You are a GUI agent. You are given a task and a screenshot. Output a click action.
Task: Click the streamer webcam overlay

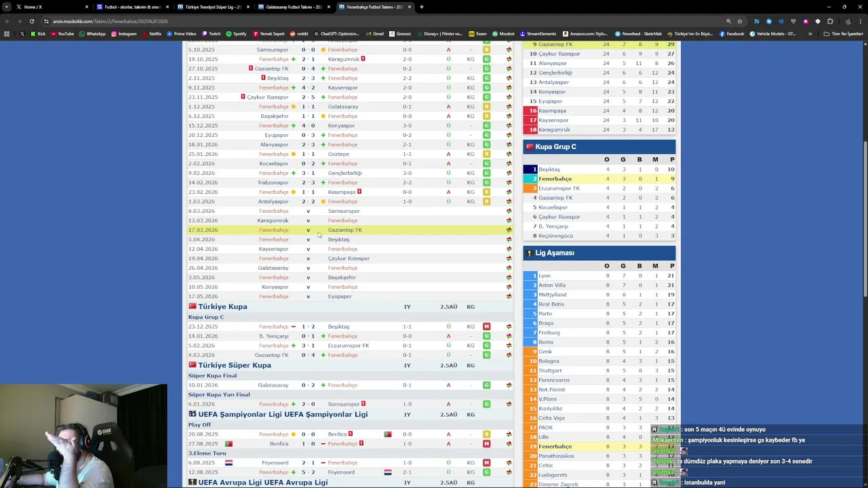pyautogui.click(x=83, y=436)
